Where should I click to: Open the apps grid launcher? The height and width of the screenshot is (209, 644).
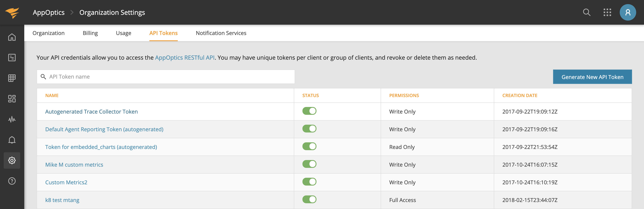[607, 12]
